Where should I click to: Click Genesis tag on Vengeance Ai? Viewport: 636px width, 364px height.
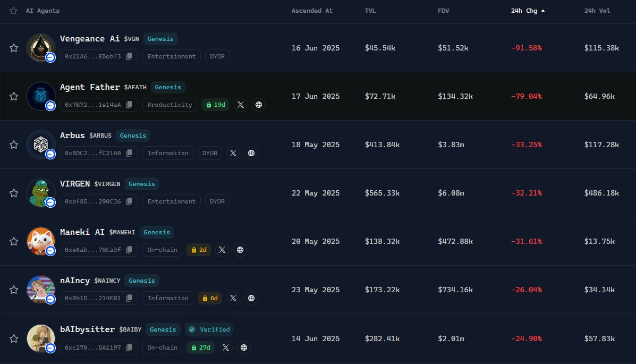[160, 39]
